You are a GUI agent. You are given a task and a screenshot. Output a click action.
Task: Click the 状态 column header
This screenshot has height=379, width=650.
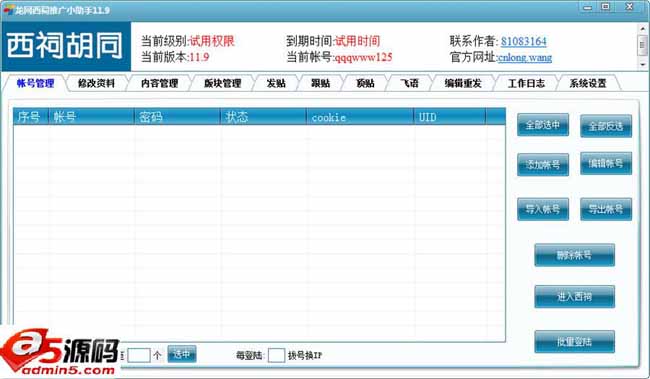click(x=263, y=117)
